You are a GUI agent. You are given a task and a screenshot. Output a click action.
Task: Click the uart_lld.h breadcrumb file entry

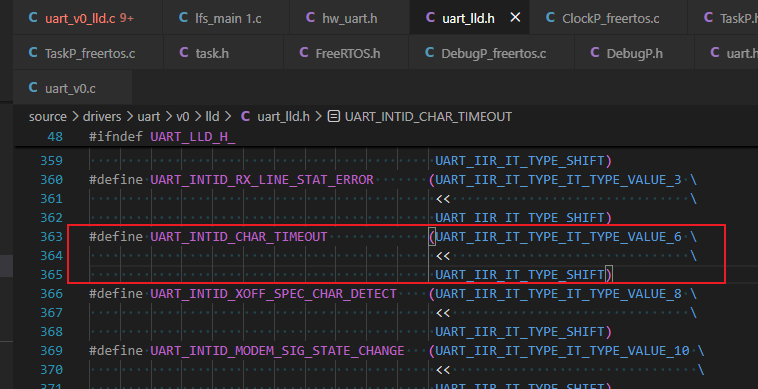pyautogui.click(x=283, y=116)
